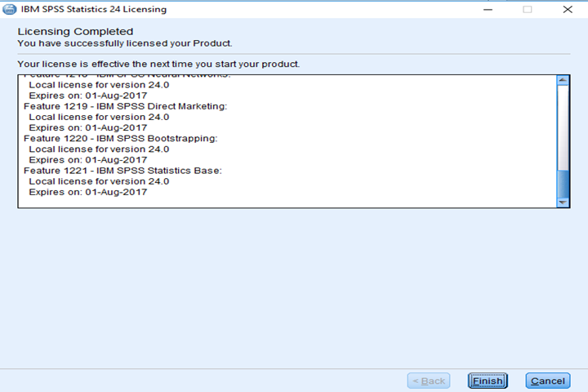Click the expiry line under Feature 1221

87,192
